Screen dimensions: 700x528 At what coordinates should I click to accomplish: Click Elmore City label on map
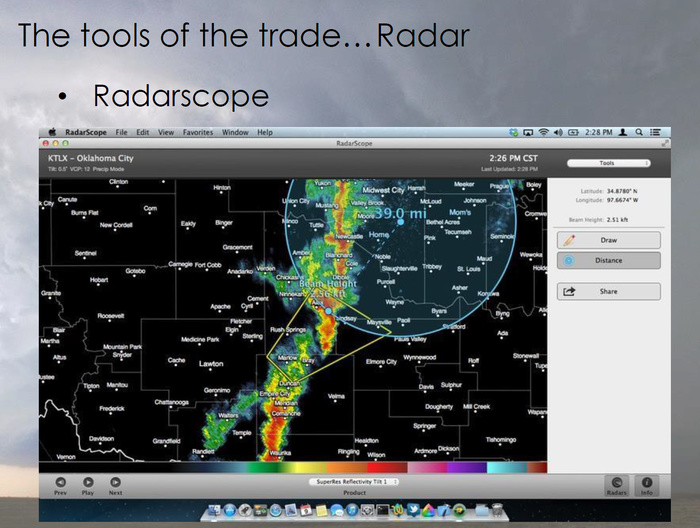(381, 362)
